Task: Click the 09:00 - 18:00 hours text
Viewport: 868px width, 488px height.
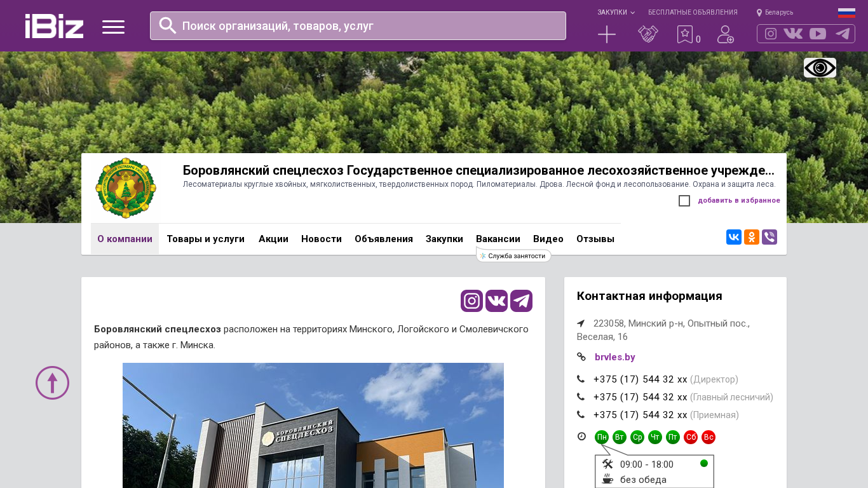Action: (647, 464)
